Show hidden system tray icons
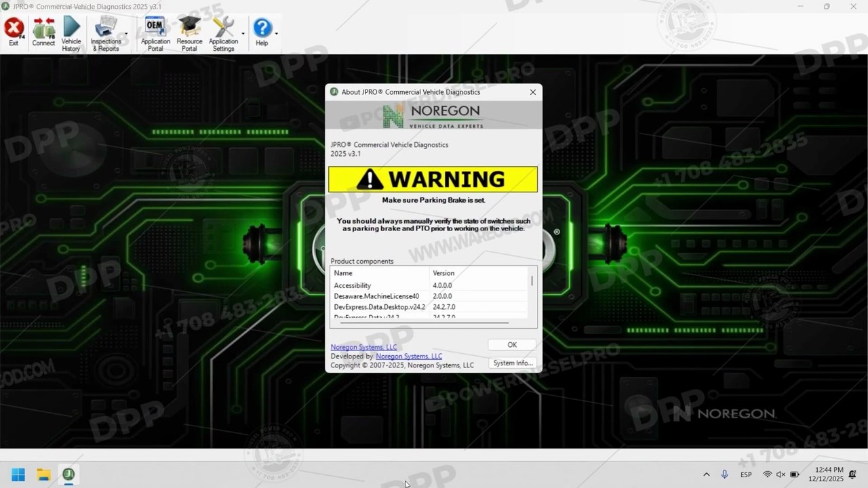 click(706, 474)
